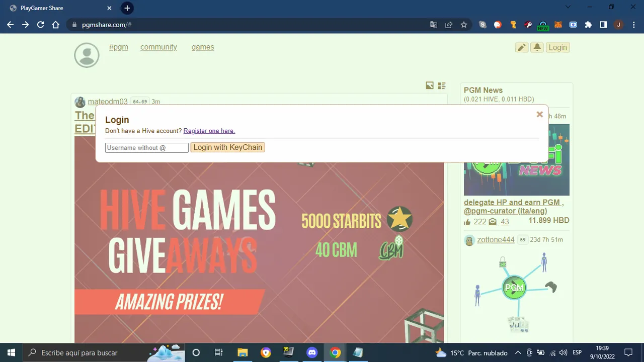Open the weather widget showing 15°C
This screenshot has width=644, height=362.
tap(471, 352)
